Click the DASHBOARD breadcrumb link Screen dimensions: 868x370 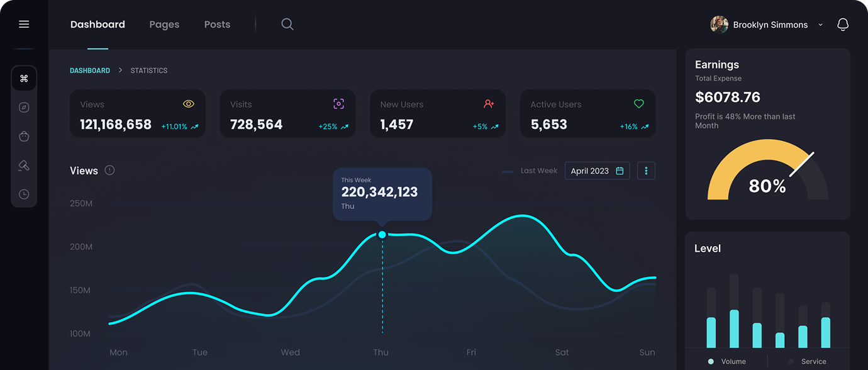pyautogui.click(x=90, y=70)
